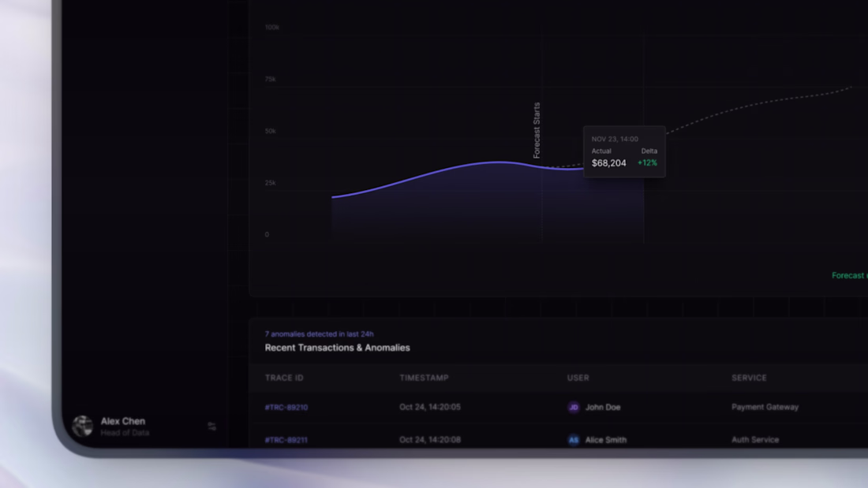
Task: Click the Forecast Starts chart marker
Action: click(x=537, y=131)
